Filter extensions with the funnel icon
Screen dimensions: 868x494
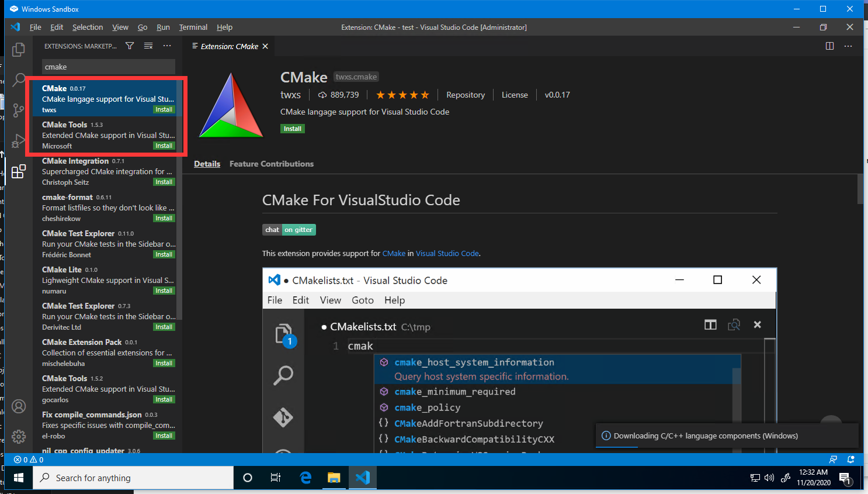[130, 46]
